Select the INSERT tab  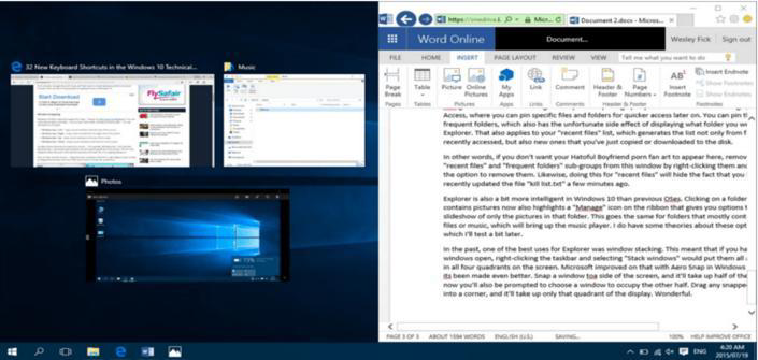[x=467, y=57]
